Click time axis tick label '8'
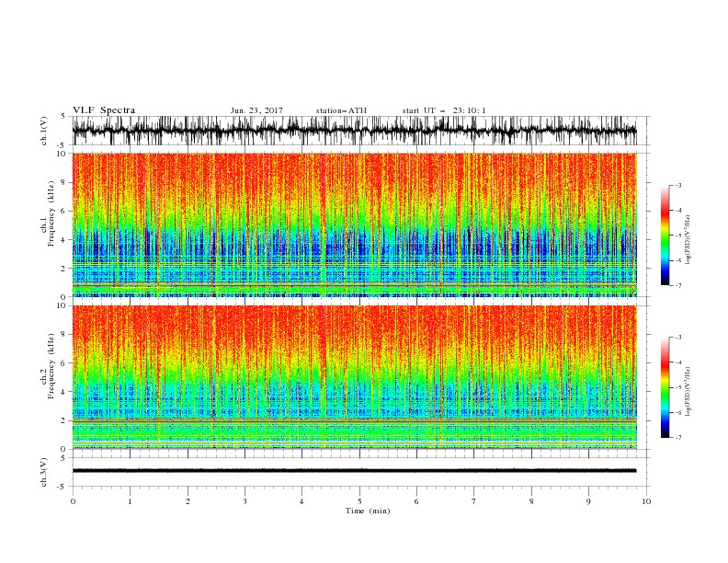Screen dimensions: 728x563 coord(531,501)
